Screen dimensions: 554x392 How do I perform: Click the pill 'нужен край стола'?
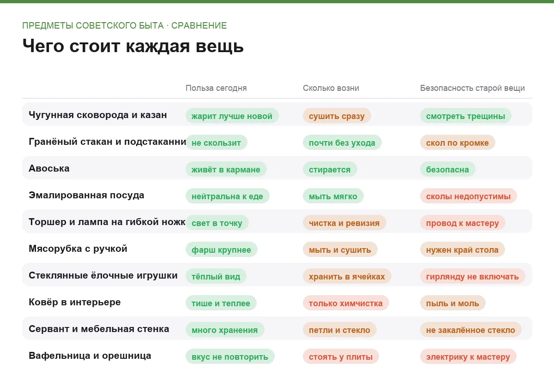(x=463, y=249)
